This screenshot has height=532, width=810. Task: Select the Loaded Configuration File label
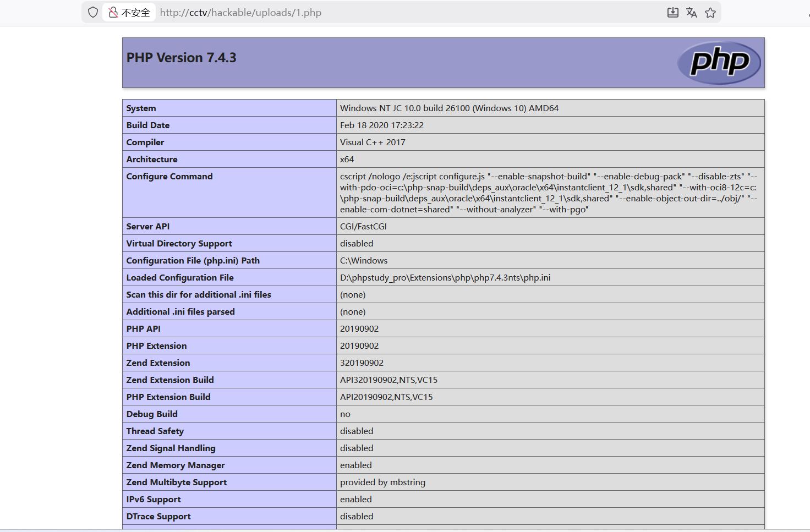[180, 278]
